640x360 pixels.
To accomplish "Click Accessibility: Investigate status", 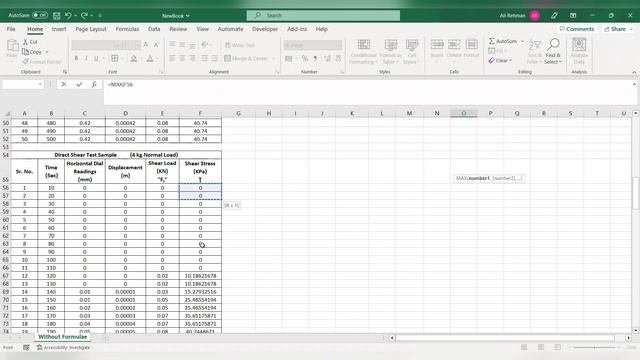I will coord(63,347).
